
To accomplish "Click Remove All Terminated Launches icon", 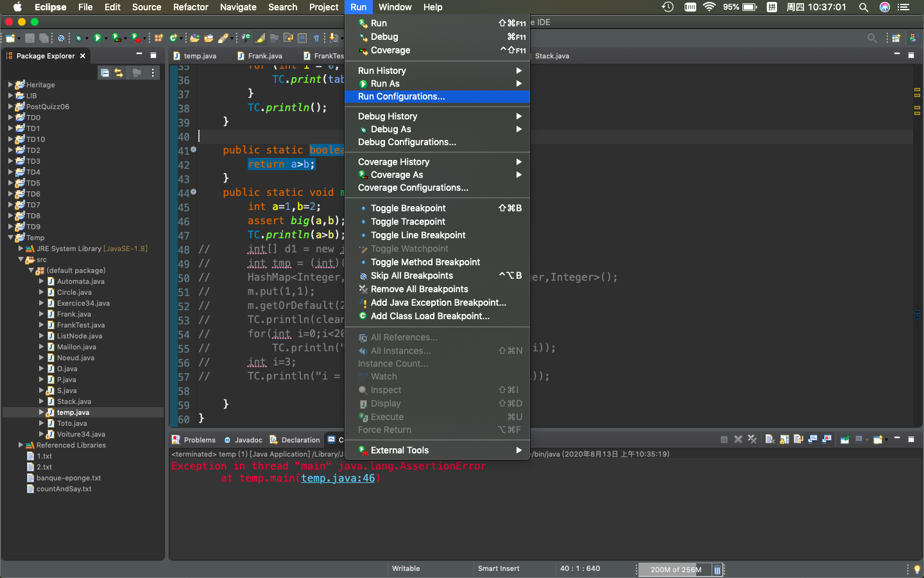I will pos(752,440).
